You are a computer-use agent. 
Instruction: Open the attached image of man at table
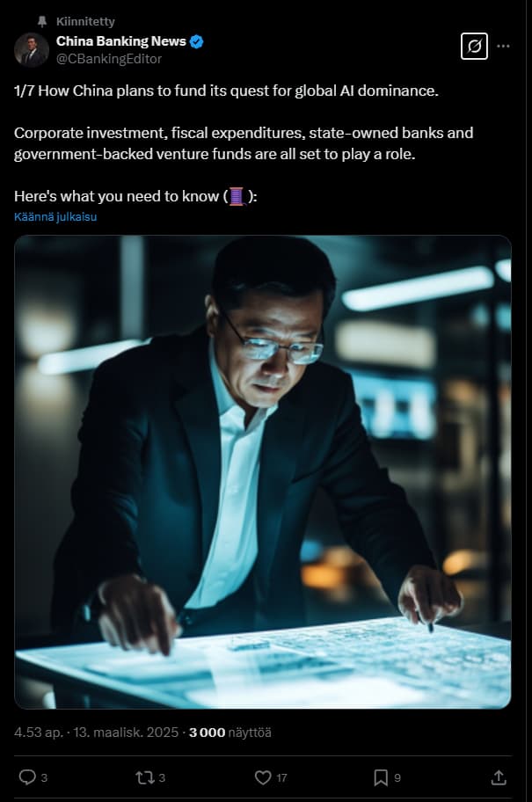(263, 471)
